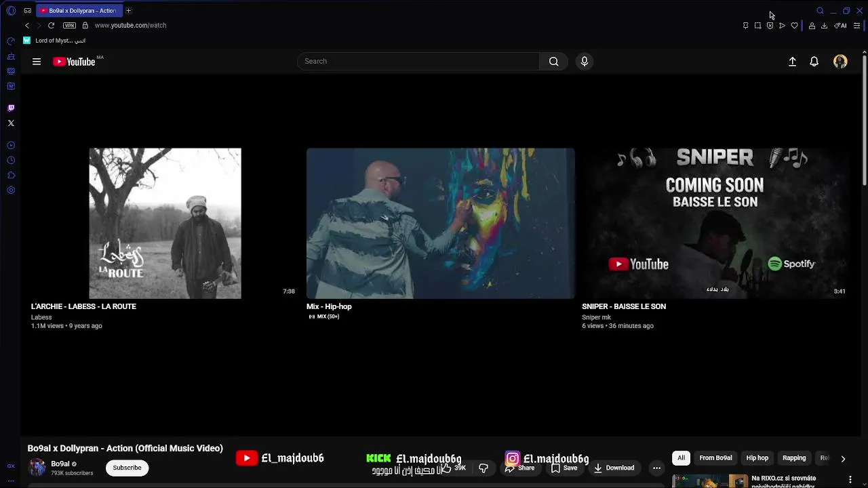Open YouTube hamburger guide menu
Screen dimensions: 868x488
(x=37, y=62)
